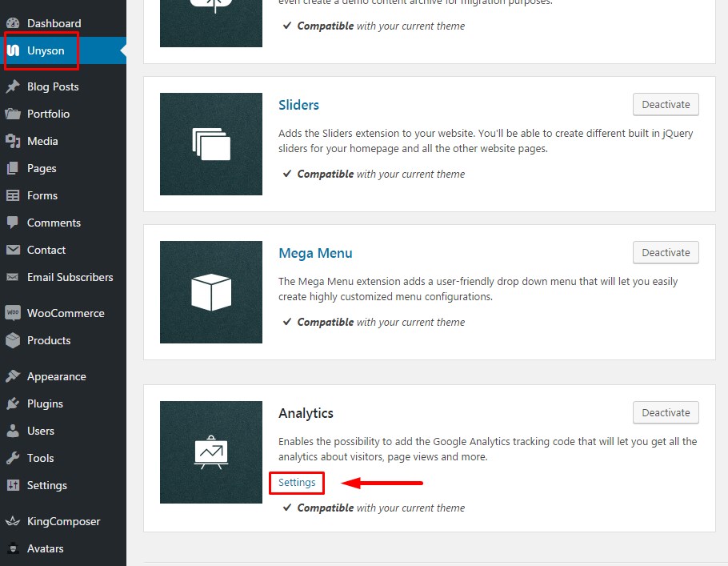Click the Plugins plug icon
Viewport: 728px width, 566px height.
pyautogui.click(x=13, y=403)
